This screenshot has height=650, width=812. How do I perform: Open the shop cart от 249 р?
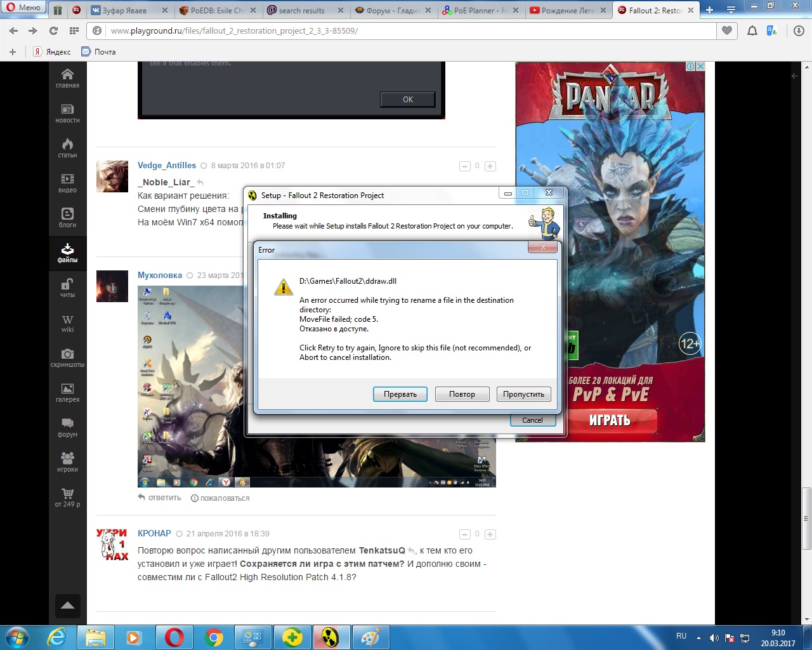click(67, 498)
